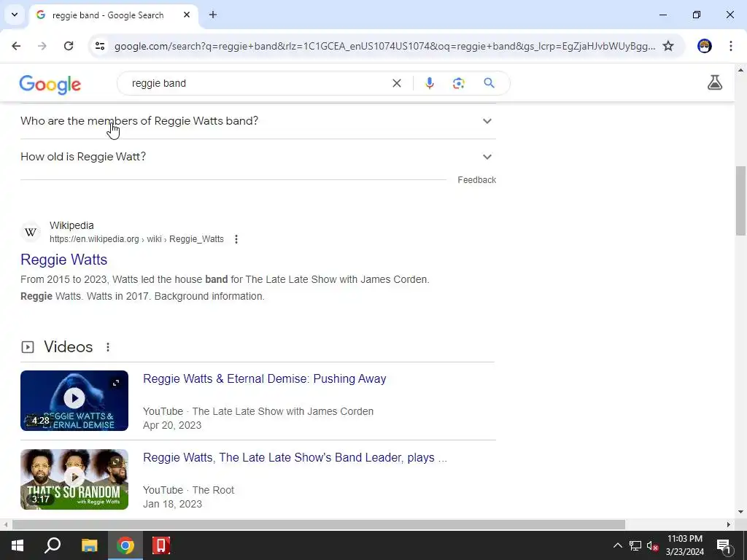Image resolution: width=747 pixels, height=560 pixels.
Task: Open more options beside Videos heading
Action: [x=108, y=347]
